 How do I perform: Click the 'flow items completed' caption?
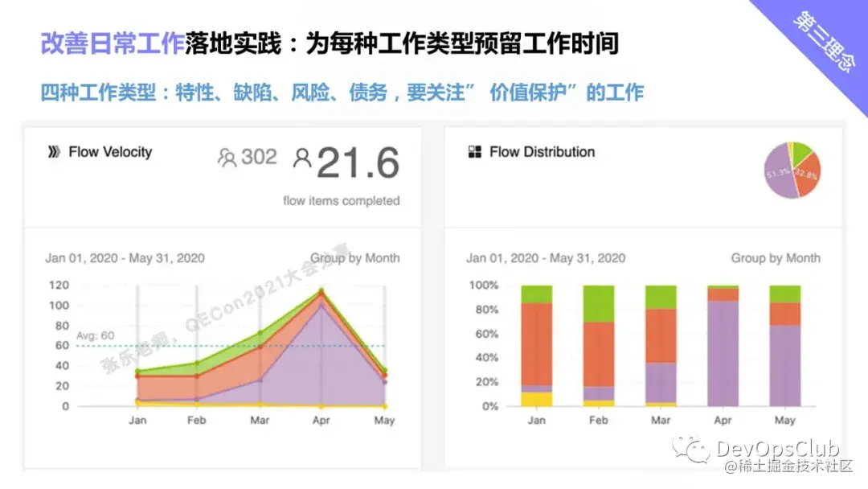pos(341,200)
